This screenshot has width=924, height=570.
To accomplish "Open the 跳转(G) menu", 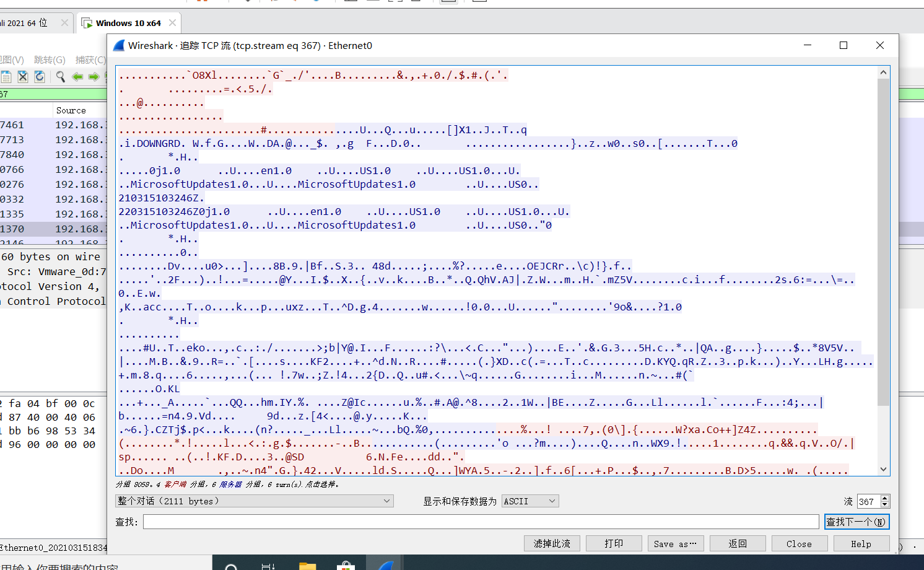I will coord(50,59).
